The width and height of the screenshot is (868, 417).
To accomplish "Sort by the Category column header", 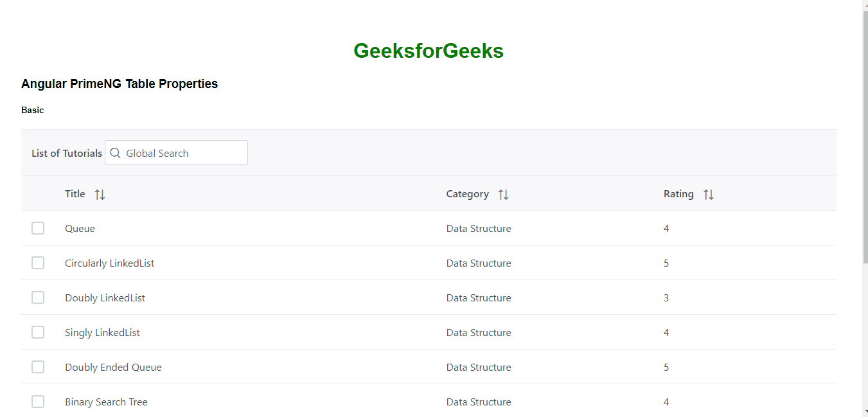I will coord(467,193).
